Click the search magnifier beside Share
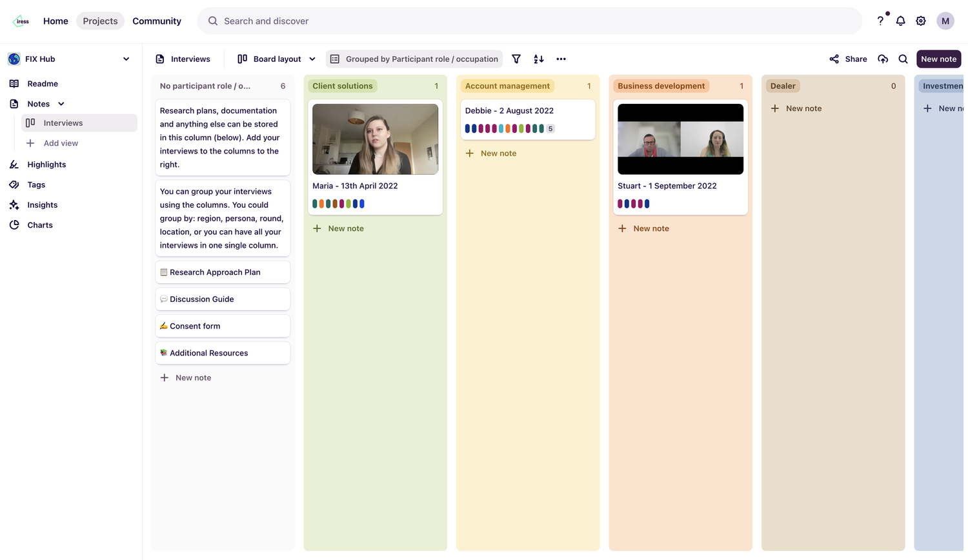 pyautogui.click(x=903, y=59)
